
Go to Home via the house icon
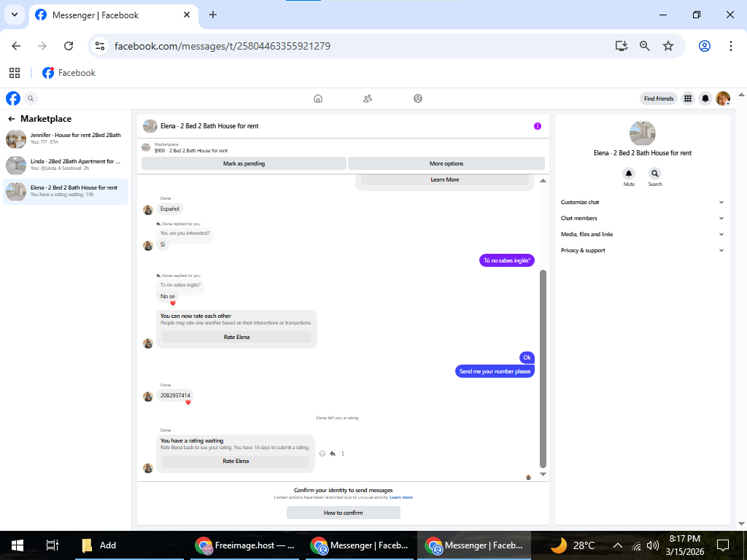point(318,98)
